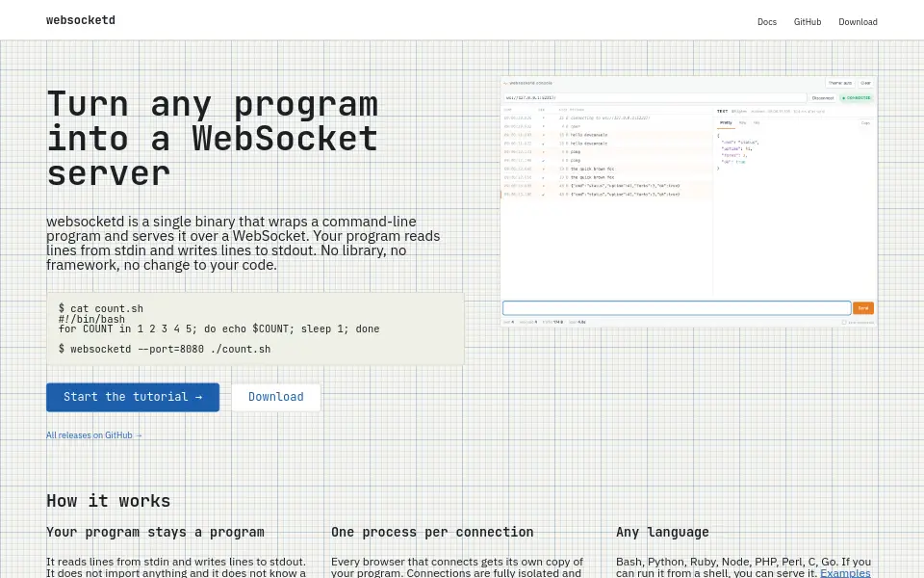The width and height of the screenshot is (924, 578).
Task: Open the Docs navigation link
Action: 767,22
